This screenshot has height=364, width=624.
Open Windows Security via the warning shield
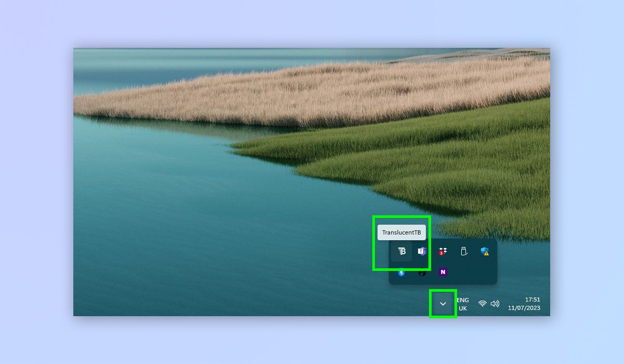[484, 251]
